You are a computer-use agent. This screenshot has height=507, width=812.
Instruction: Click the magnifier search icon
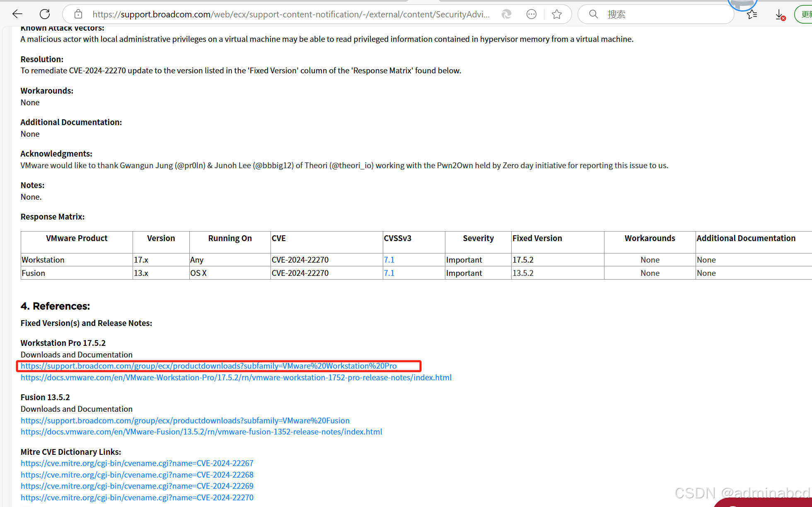[x=593, y=14]
